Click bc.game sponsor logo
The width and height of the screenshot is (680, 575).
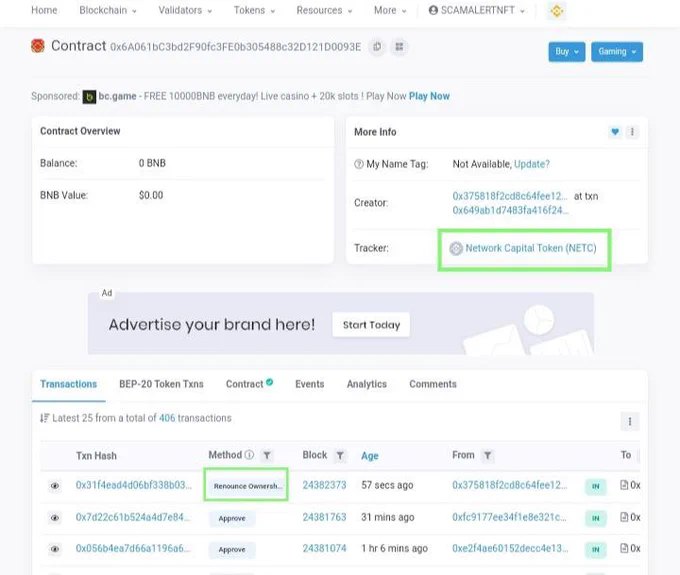point(89,97)
